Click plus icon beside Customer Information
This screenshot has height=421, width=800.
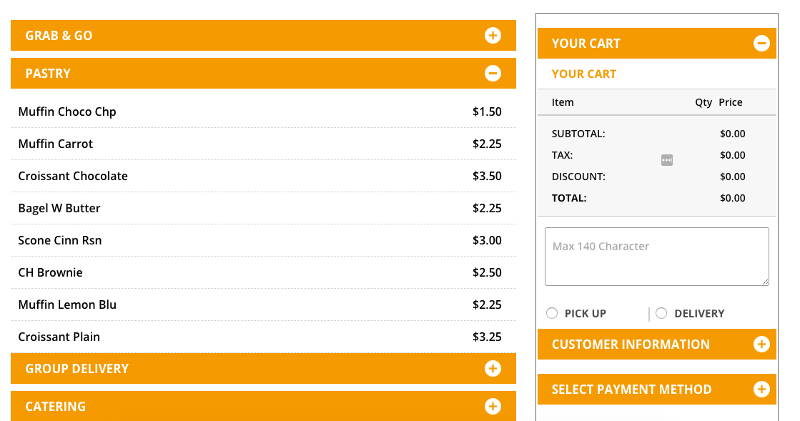(x=761, y=344)
